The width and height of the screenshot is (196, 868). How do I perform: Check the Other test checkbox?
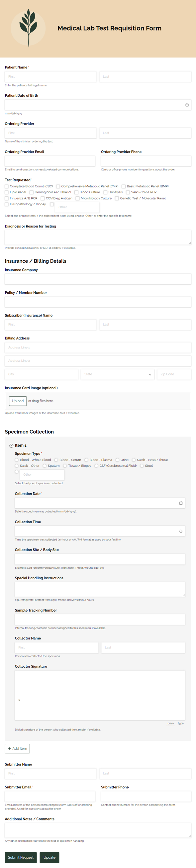[x=52, y=204]
